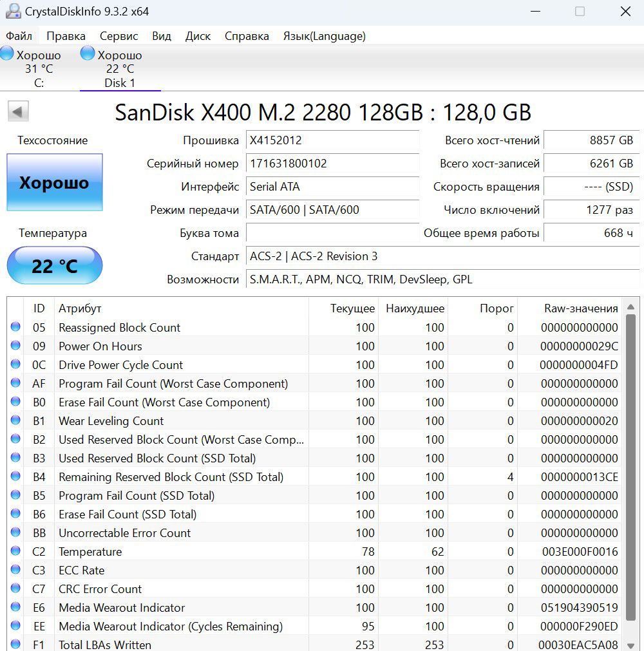The image size is (644, 651).
Task: Click raw value 0000000013CE
Action: point(579,477)
